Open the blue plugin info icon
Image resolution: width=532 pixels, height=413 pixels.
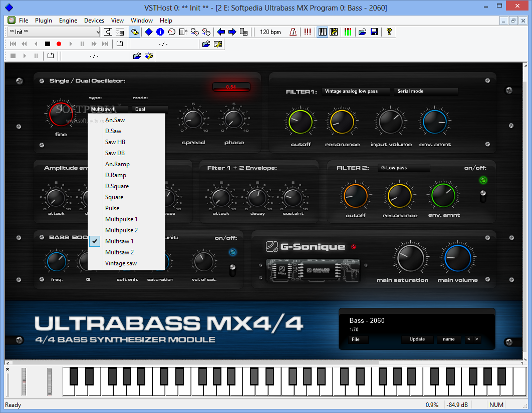pyautogui.click(x=160, y=32)
